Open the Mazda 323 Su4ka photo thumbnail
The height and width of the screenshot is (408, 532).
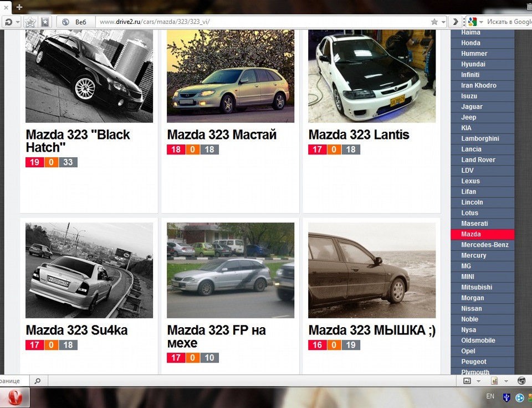coord(89,270)
